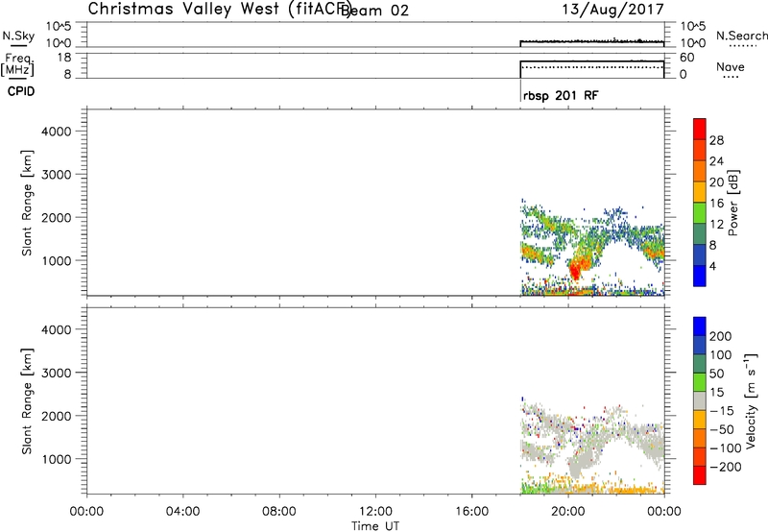
Task: Click the light green segment of velocity colorbar
Action: (700, 382)
